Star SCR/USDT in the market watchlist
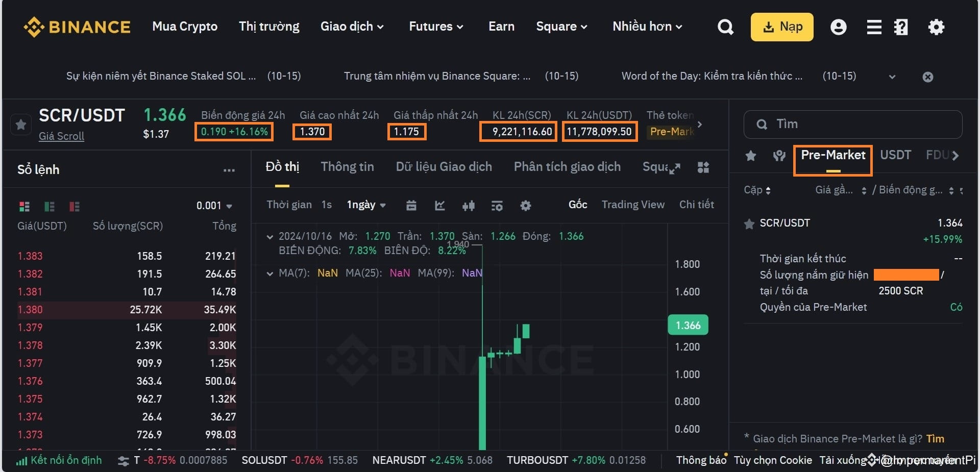This screenshot has height=472, width=980. [x=749, y=223]
